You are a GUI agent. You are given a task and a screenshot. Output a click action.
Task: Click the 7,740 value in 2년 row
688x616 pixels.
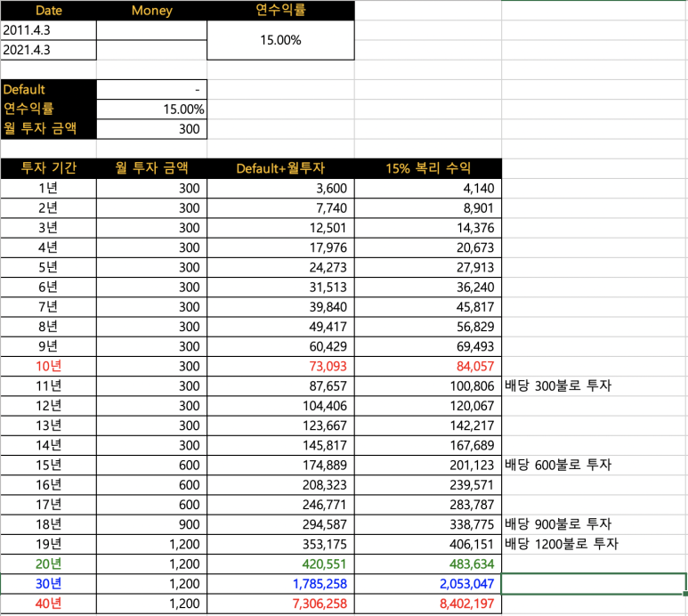[x=280, y=208]
